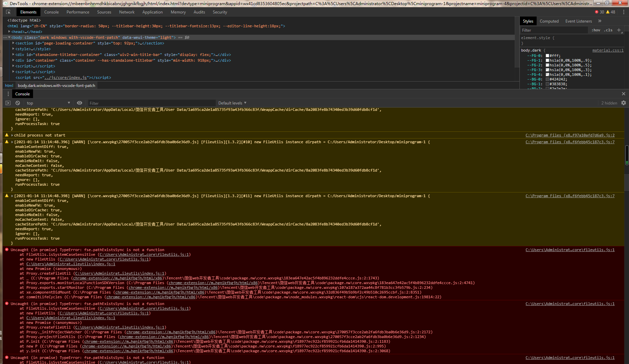Click the --FG-0 #fff color swatch

point(547,56)
